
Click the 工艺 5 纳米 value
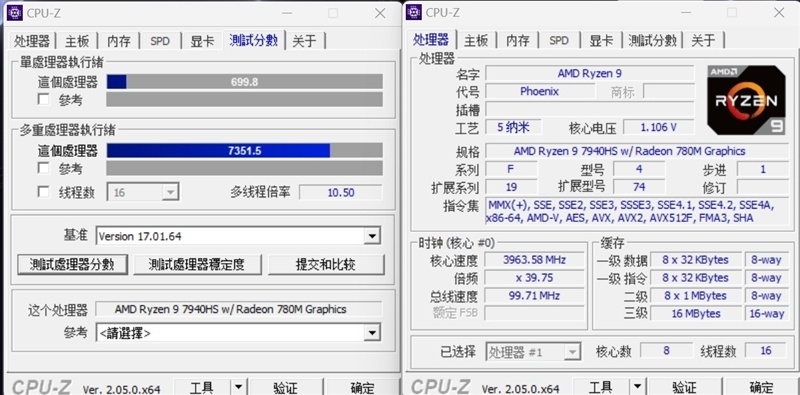(513, 127)
